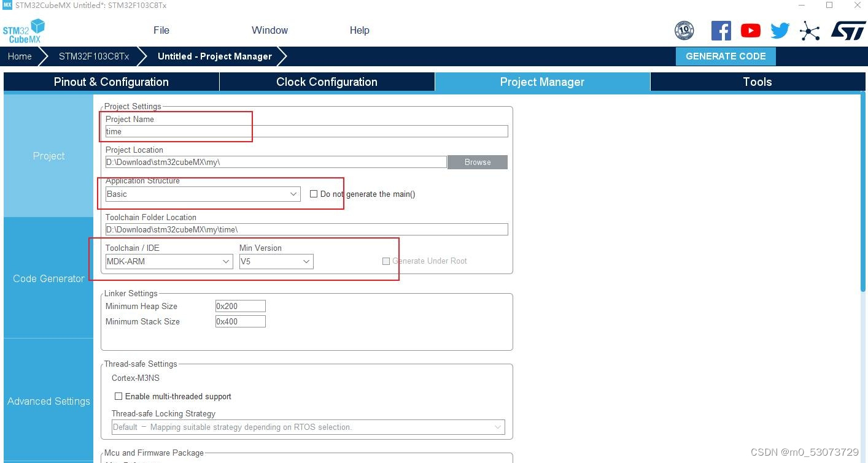Switch to the Tools tab
This screenshot has width=868, height=463.
[x=758, y=82]
